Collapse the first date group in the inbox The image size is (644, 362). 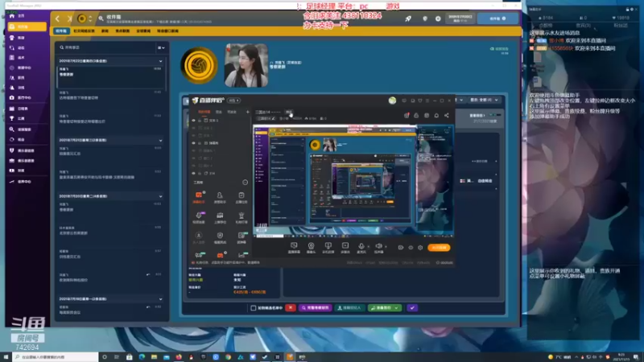coord(160,61)
